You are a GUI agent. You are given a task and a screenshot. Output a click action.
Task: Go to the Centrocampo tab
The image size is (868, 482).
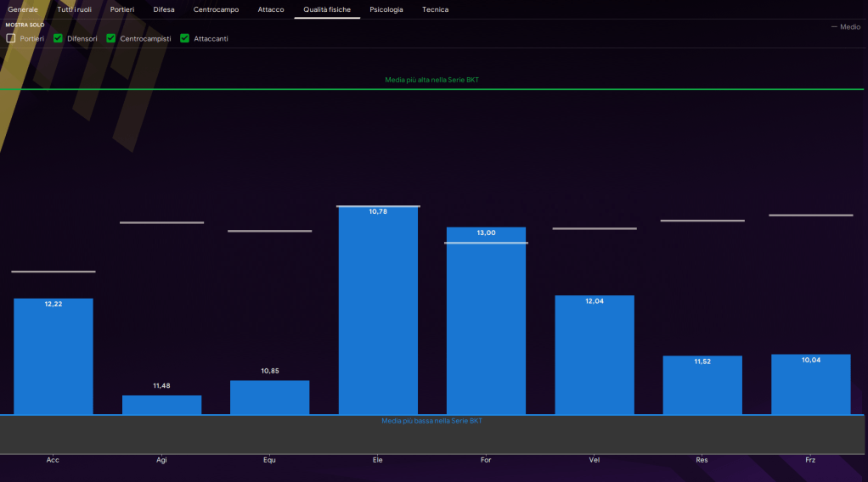coord(216,9)
